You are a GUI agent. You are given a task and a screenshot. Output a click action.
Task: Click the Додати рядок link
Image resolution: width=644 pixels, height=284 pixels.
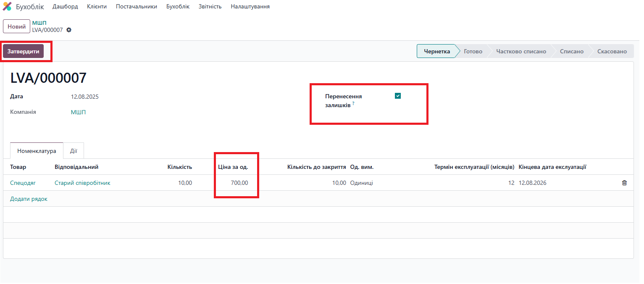[29, 199]
